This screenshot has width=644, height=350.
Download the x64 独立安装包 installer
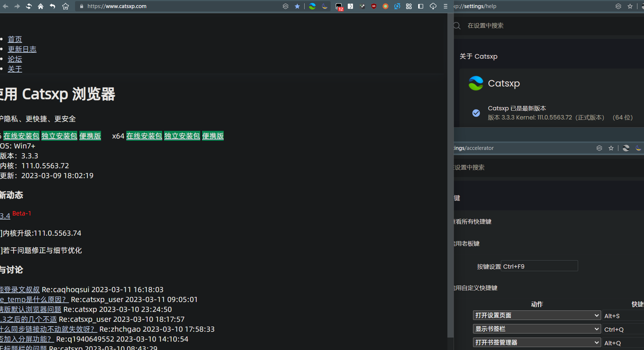[x=182, y=136]
